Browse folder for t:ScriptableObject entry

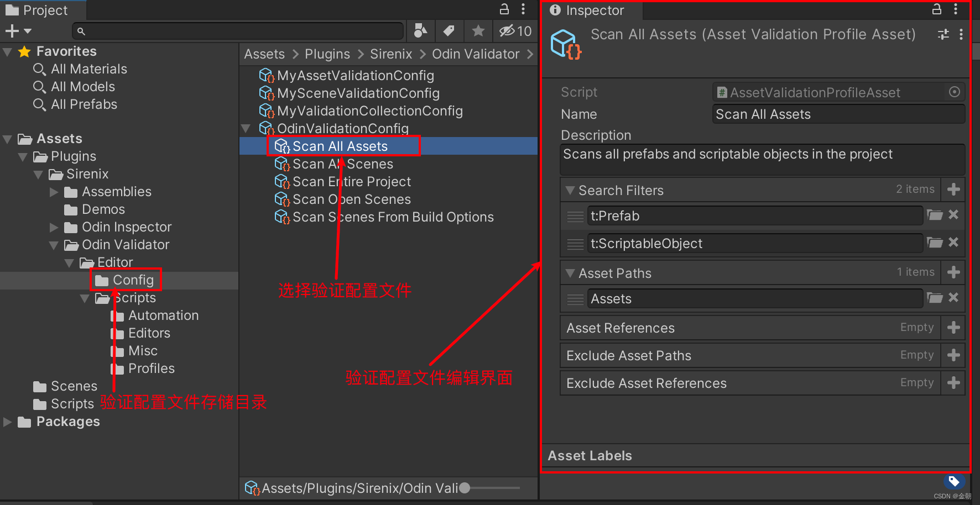point(935,243)
